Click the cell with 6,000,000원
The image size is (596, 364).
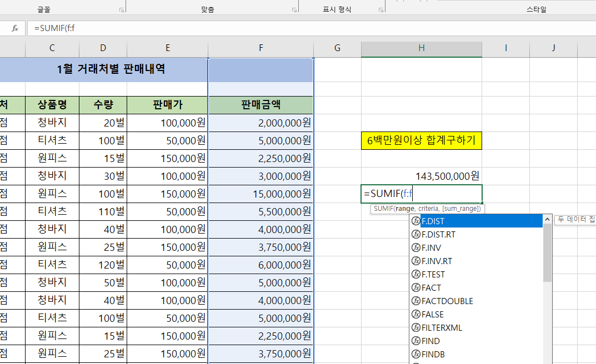261,265
